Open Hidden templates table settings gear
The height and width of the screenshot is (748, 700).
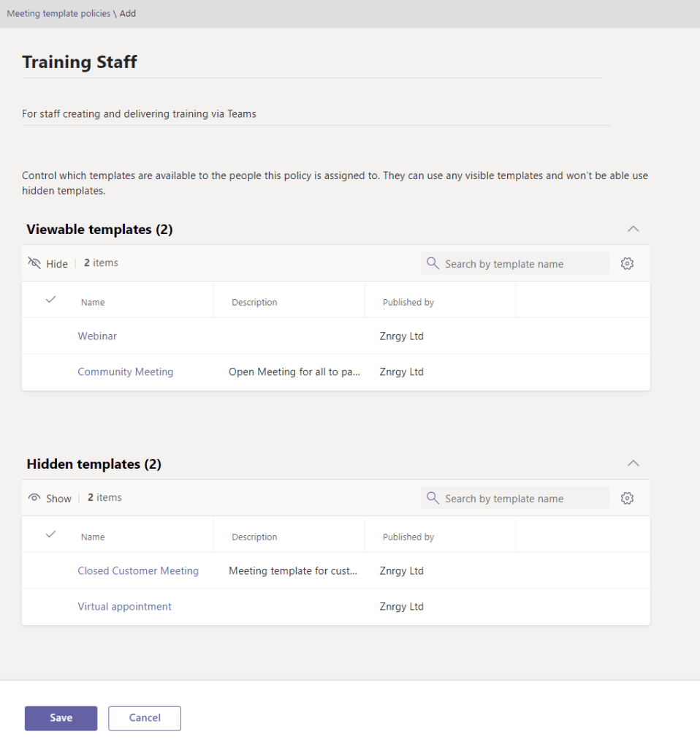[x=627, y=499]
